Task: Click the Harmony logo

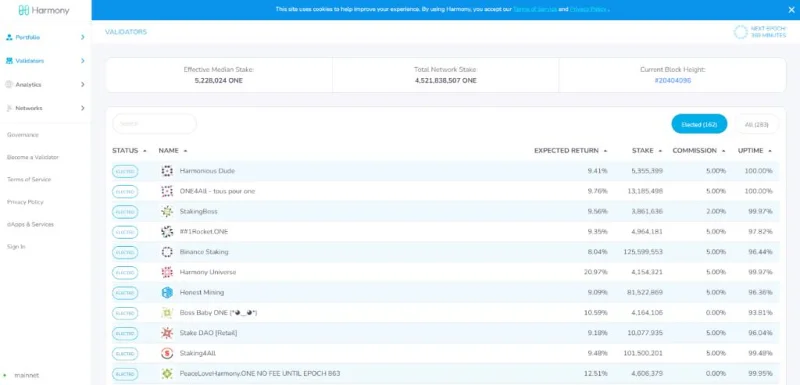Action: coord(43,10)
